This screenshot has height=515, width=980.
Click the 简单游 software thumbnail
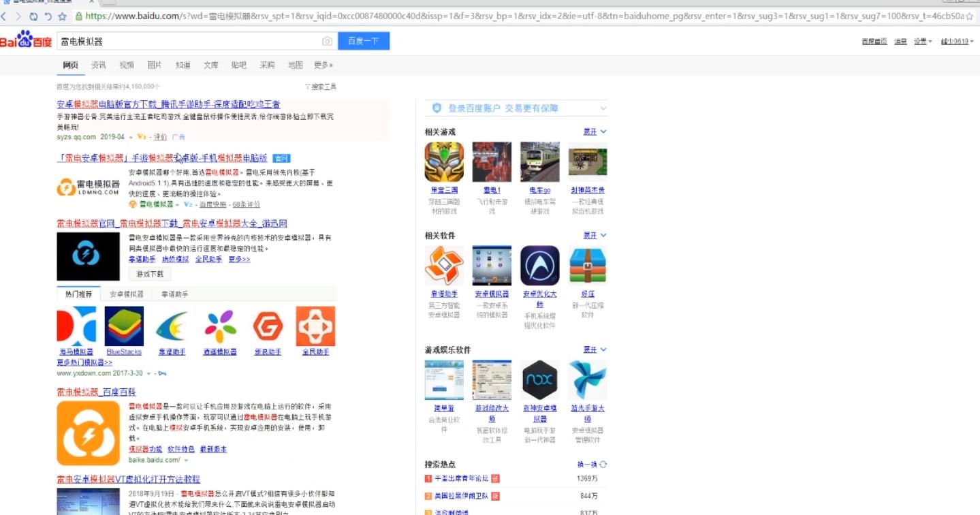click(x=444, y=380)
